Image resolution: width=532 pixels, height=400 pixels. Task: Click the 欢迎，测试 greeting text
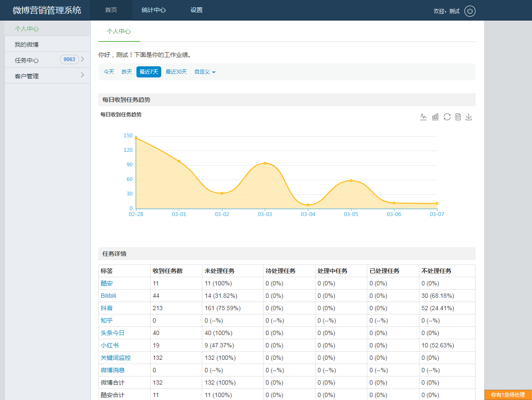coord(446,12)
